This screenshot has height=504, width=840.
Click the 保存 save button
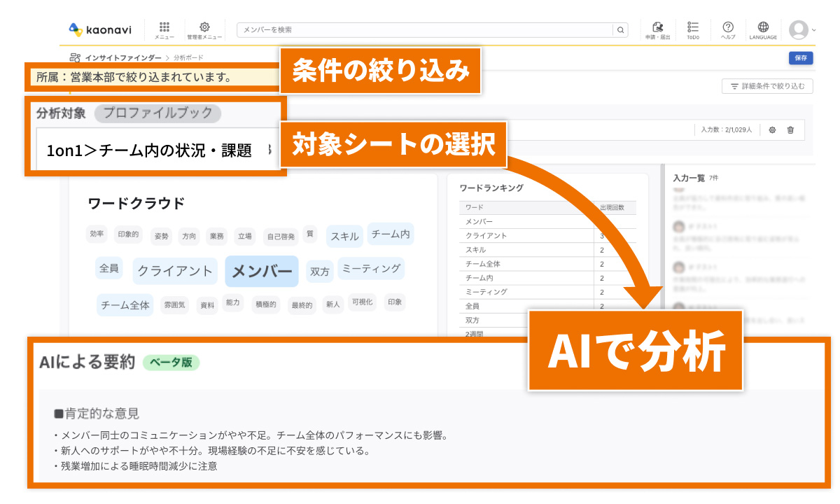[801, 57]
